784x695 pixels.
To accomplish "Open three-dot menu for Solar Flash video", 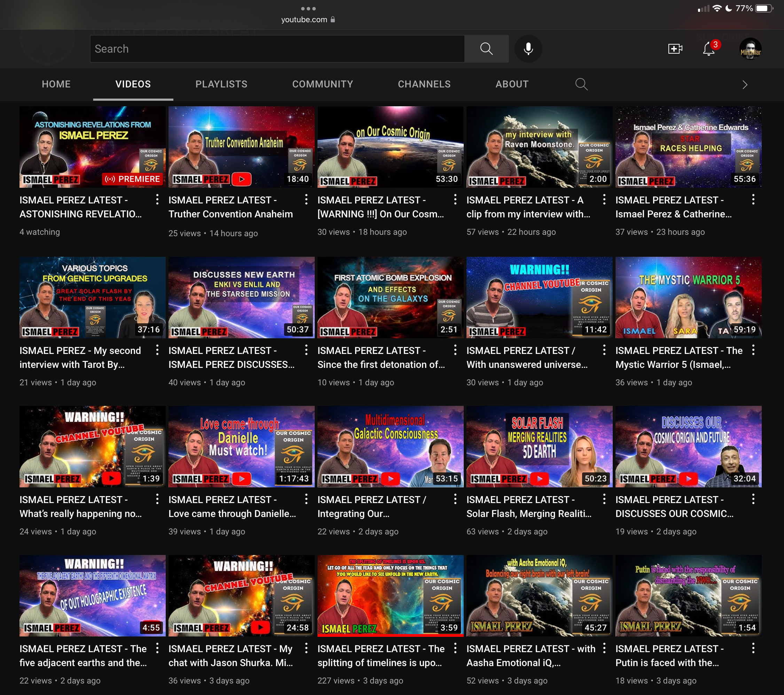I will click(604, 499).
